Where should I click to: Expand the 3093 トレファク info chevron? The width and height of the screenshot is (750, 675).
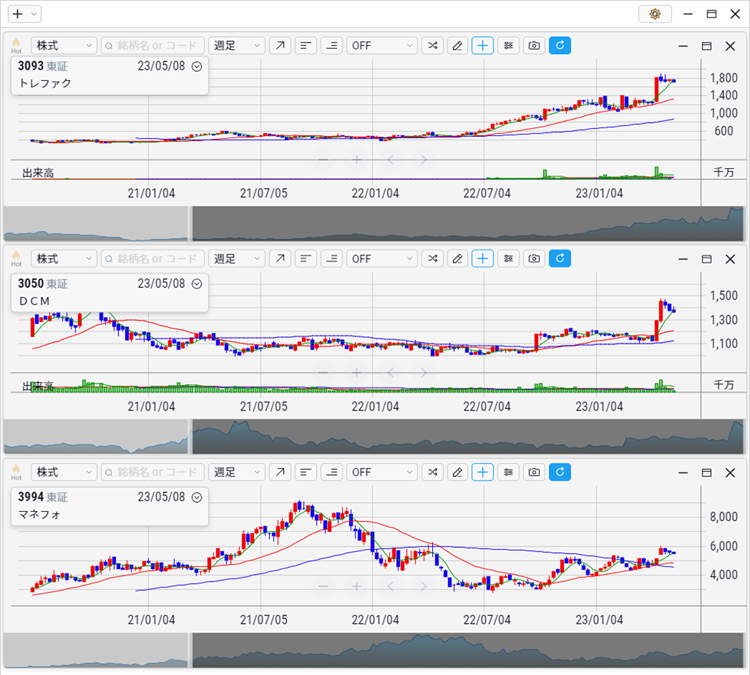[197, 66]
